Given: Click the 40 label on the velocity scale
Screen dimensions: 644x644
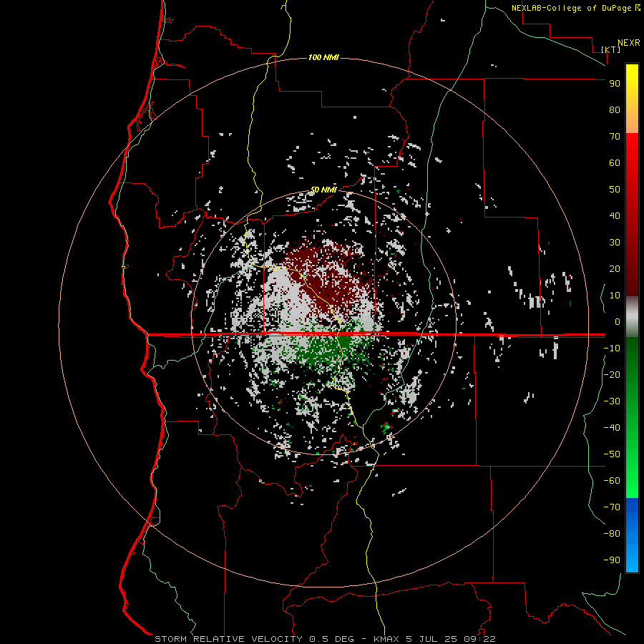Looking at the screenshot, I should click(x=615, y=216).
